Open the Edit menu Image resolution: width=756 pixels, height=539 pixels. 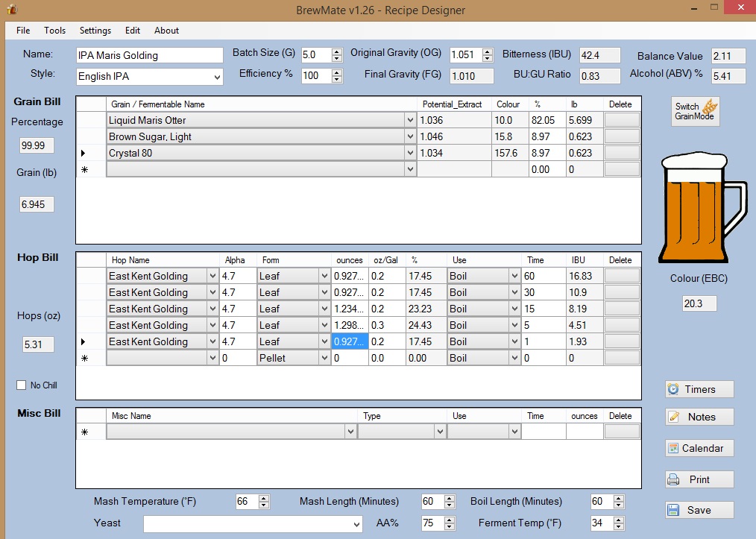tap(133, 31)
